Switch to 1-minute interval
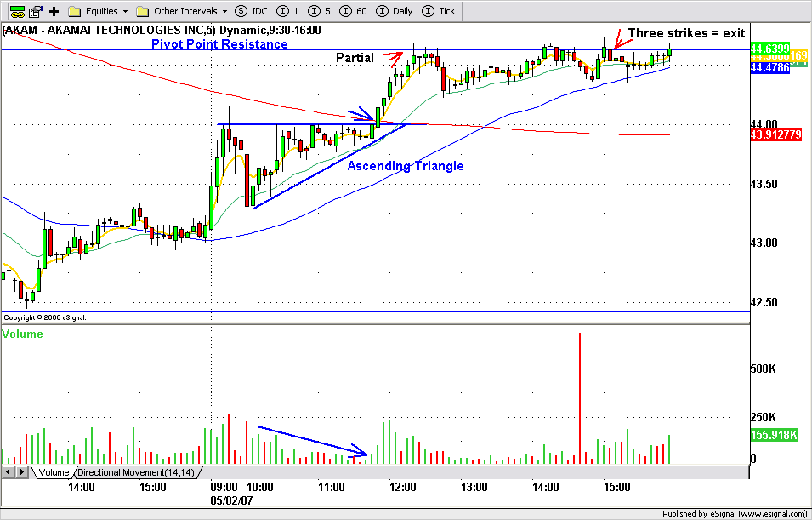 pyautogui.click(x=288, y=11)
